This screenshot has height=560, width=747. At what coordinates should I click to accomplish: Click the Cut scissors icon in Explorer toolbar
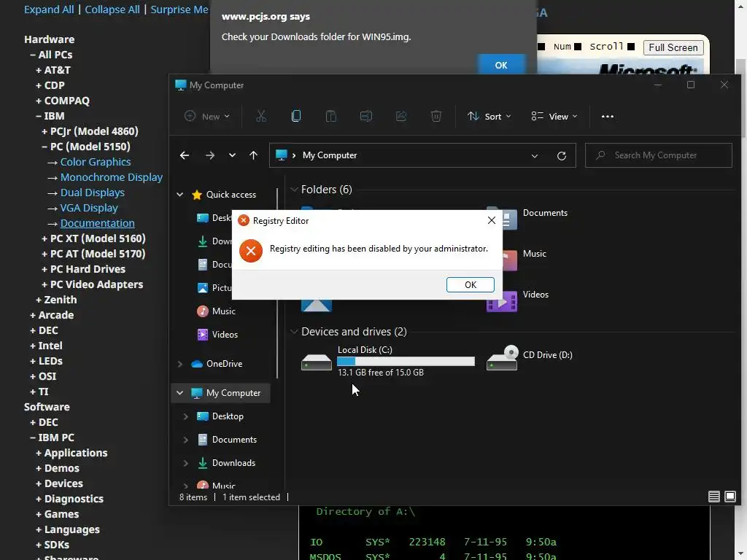[x=261, y=116]
